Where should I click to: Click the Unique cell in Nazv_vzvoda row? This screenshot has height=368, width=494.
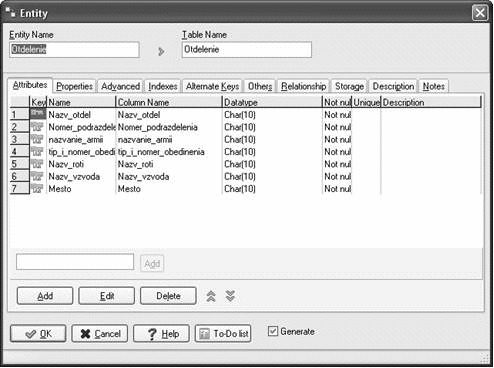(366, 176)
